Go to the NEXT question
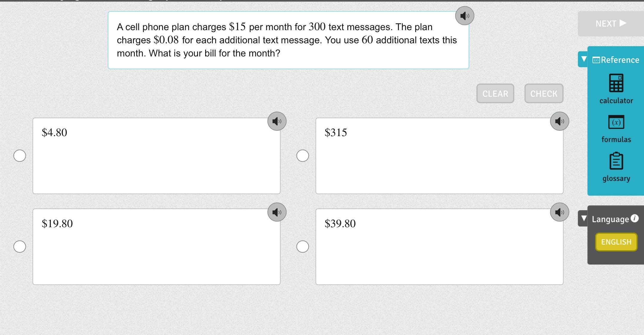 pyautogui.click(x=611, y=24)
